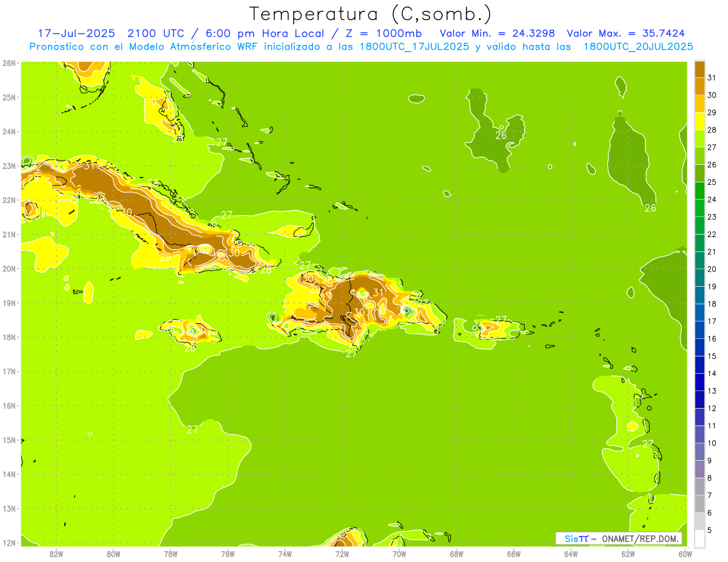Click the '22N' latitude axis label
This screenshot has width=728, height=562.
pos(9,199)
